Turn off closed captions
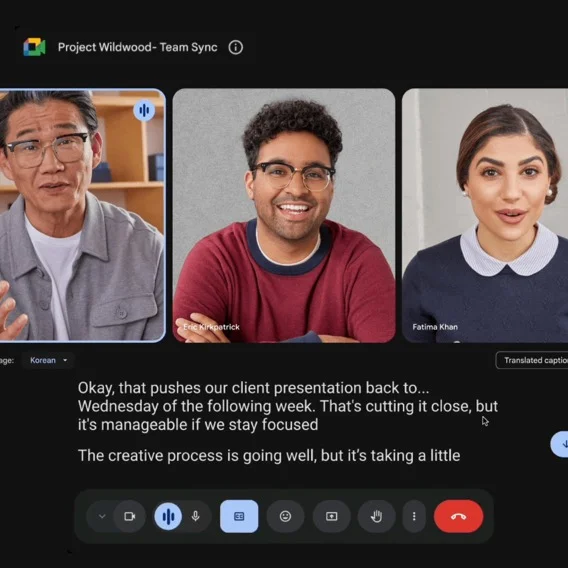Screen dimensions: 568x568 pyautogui.click(x=239, y=516)
